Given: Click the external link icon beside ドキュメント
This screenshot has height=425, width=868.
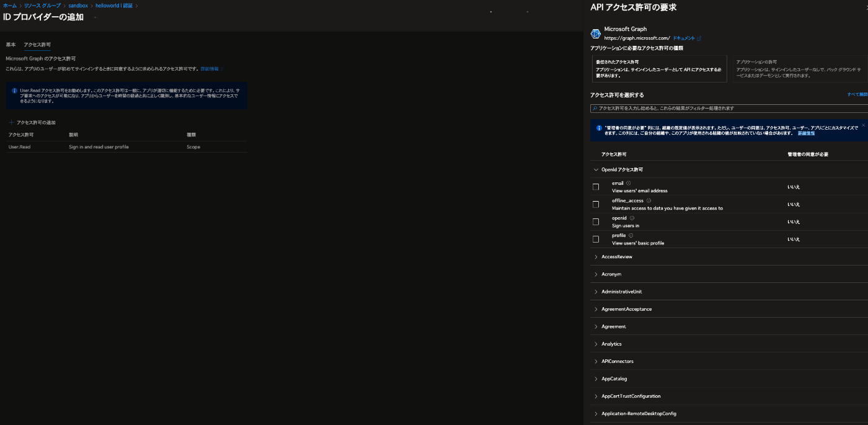Looking at the screenshot, I should point(699,38).
